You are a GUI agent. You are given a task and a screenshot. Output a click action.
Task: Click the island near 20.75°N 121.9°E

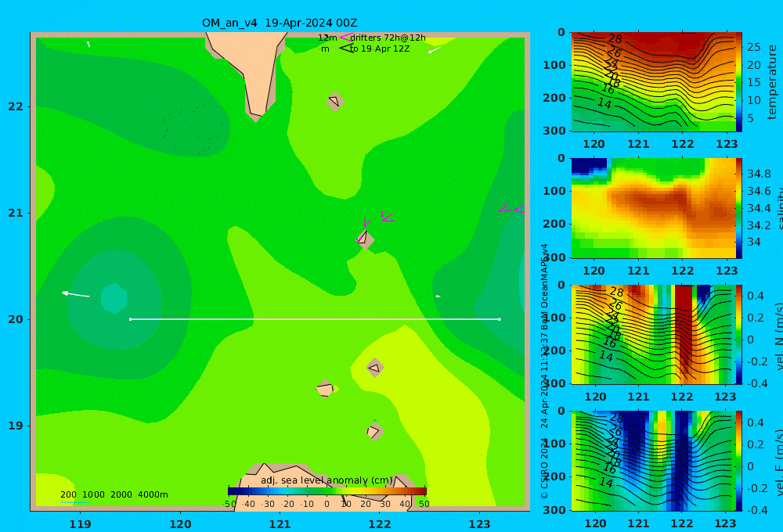click(x=365, y=239)
